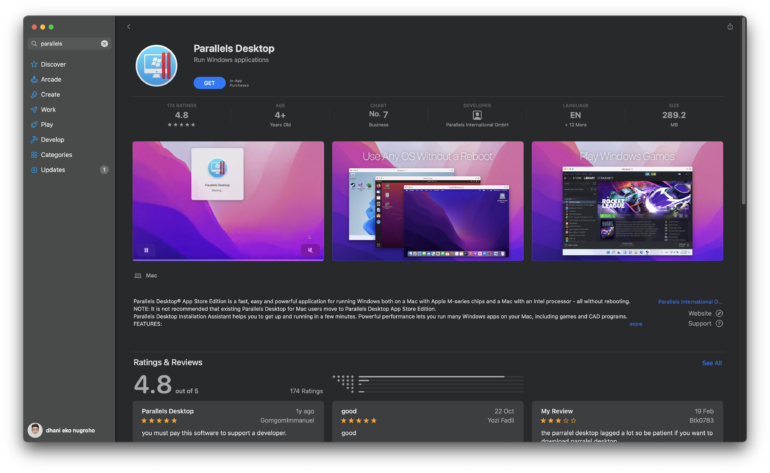This screenshot has height=473, width=770.
Task: Click the No. 7 chart ranking
Action: coord(379,114)
